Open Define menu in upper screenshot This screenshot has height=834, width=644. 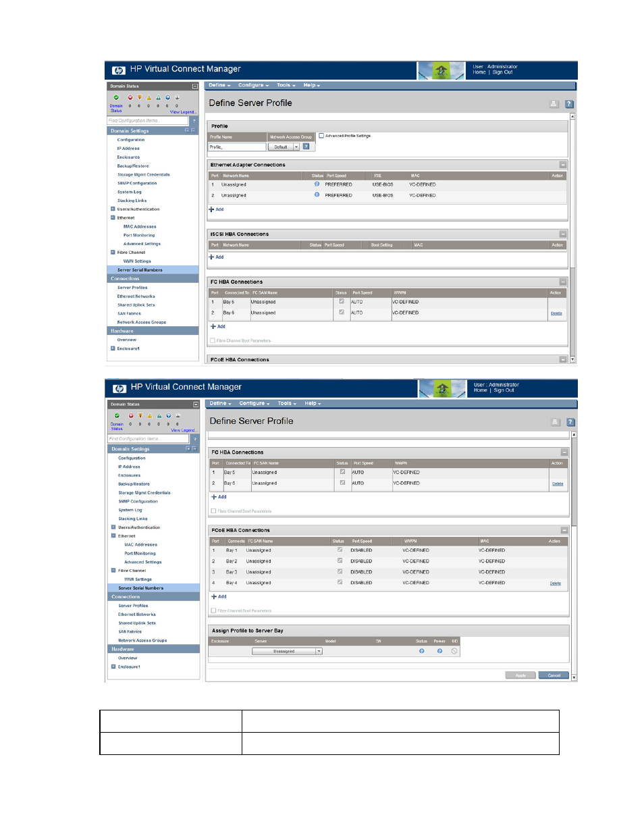point(219,85)
